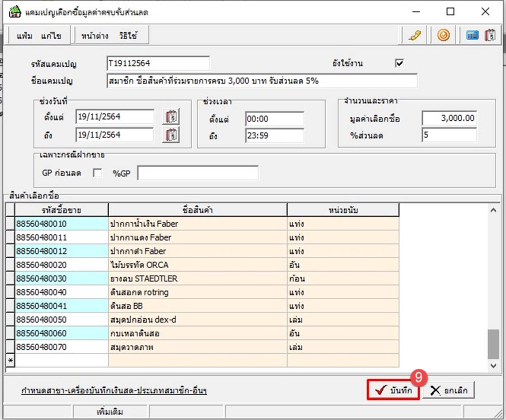The width and height of the screenshot is (506, 420).
Task: Click the product list scroll up arrow
Action: pyautogui.click(x=494, y=210)
